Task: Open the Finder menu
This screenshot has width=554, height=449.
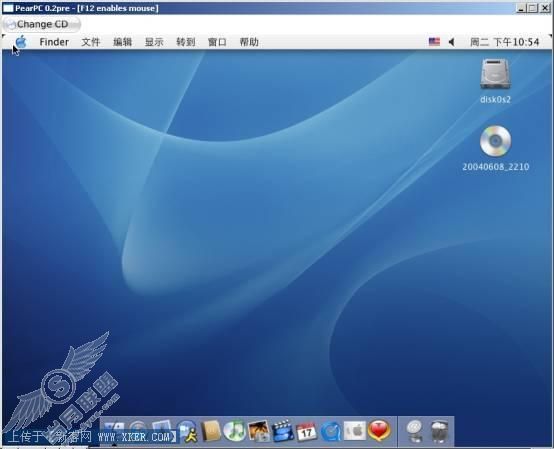Action: [54, 42]
